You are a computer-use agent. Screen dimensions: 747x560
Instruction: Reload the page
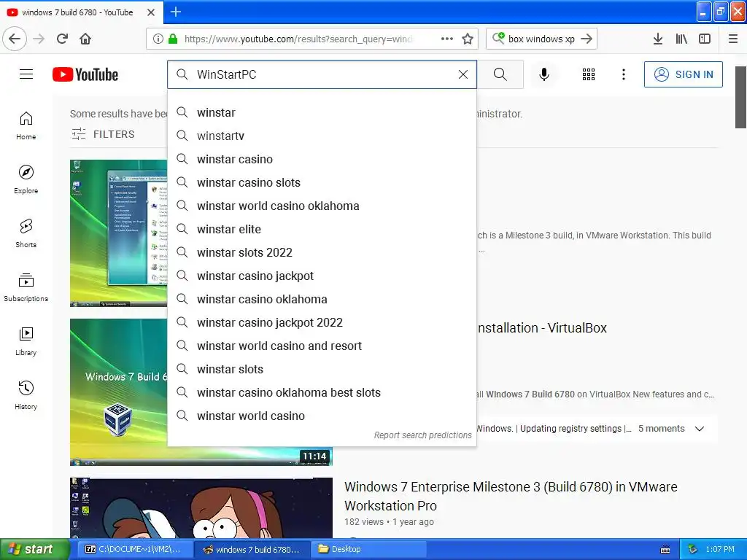click(62, 39)
